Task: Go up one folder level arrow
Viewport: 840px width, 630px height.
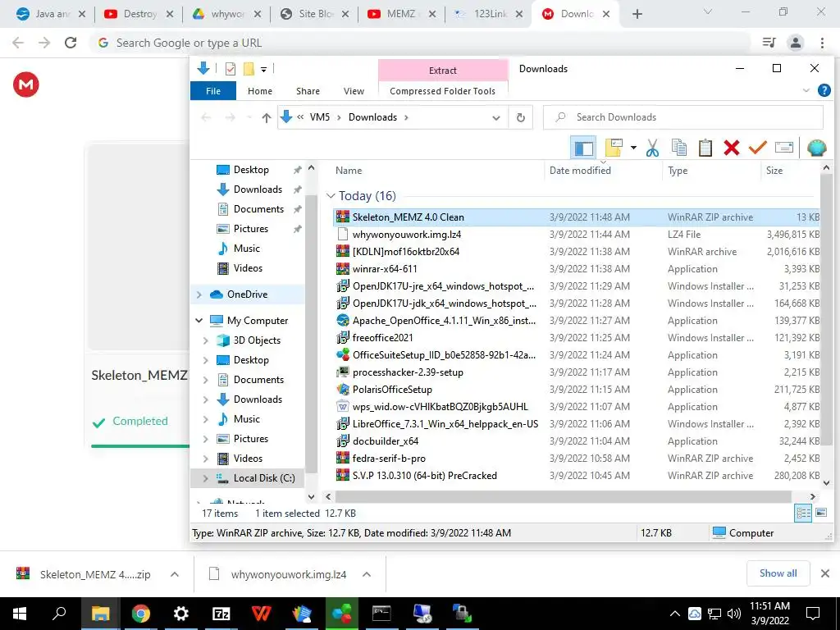Action: pyautogui.click(x=267, y=117)
